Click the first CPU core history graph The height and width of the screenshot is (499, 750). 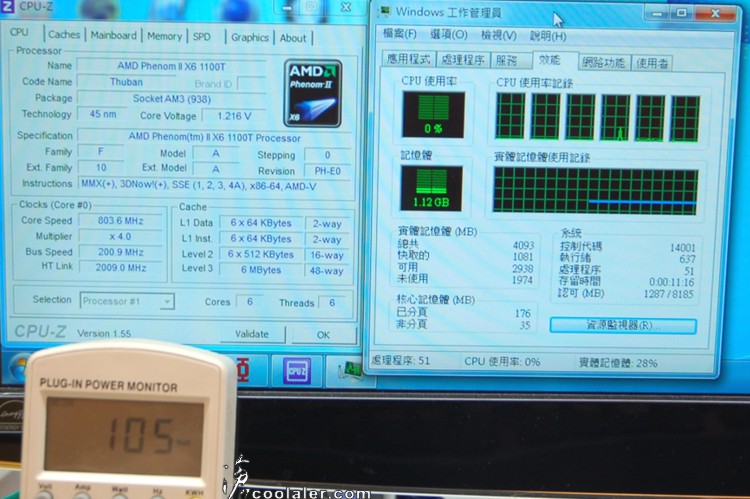[x=510, y=116]
